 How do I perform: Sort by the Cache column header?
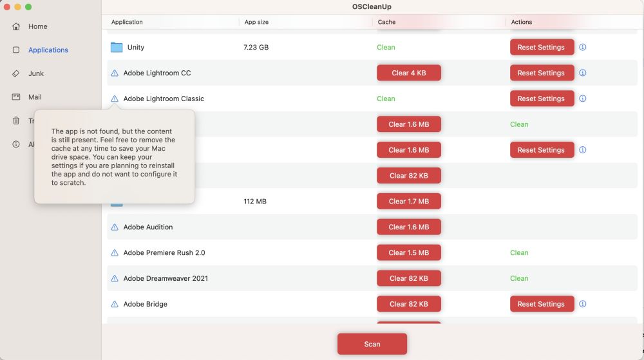(386, 22)
